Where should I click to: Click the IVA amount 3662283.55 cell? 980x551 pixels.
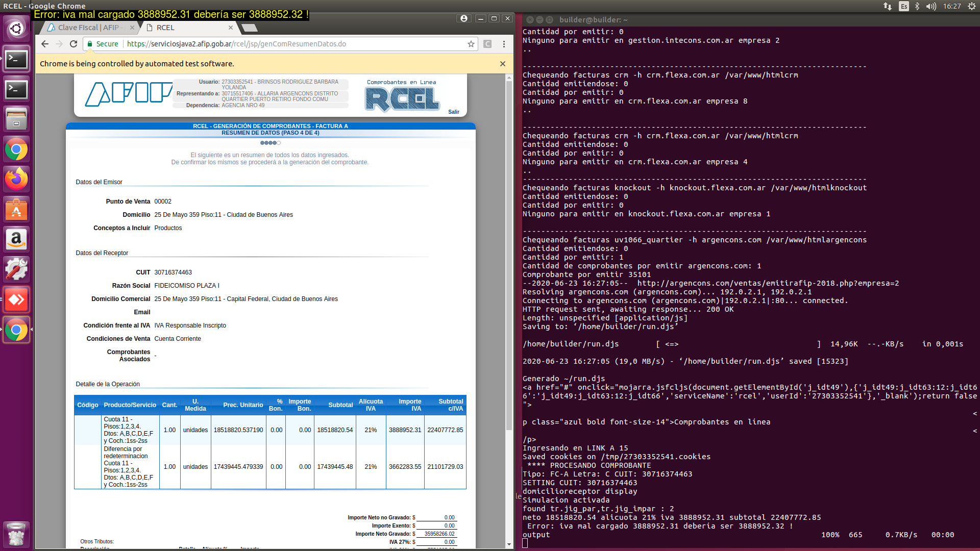pyautogui.click(x=405, y=467)
